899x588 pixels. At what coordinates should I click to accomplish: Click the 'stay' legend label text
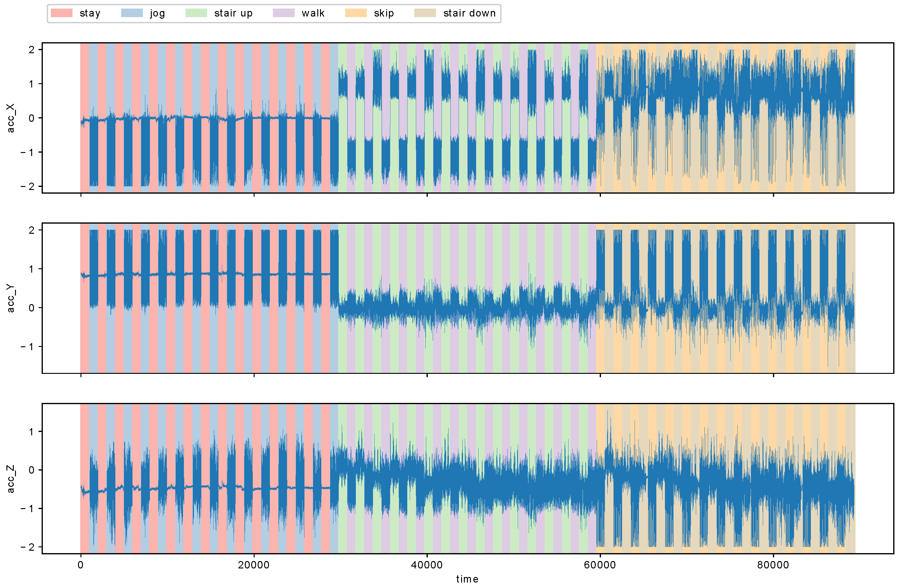(90, 13)
